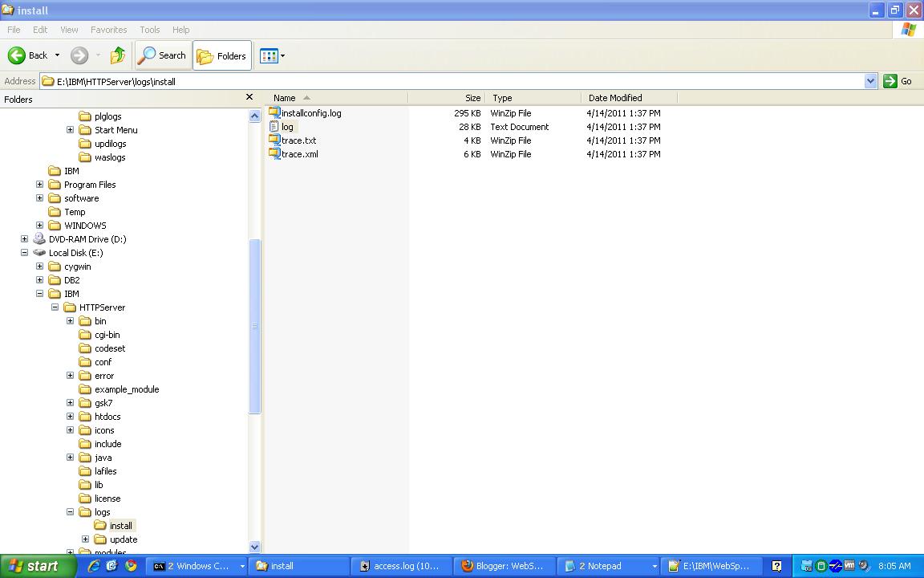The width and height of the screenshot is (924, 578).
Task: Select the waslogs folder
Action: pyautogui.click(x=102, y=157)
